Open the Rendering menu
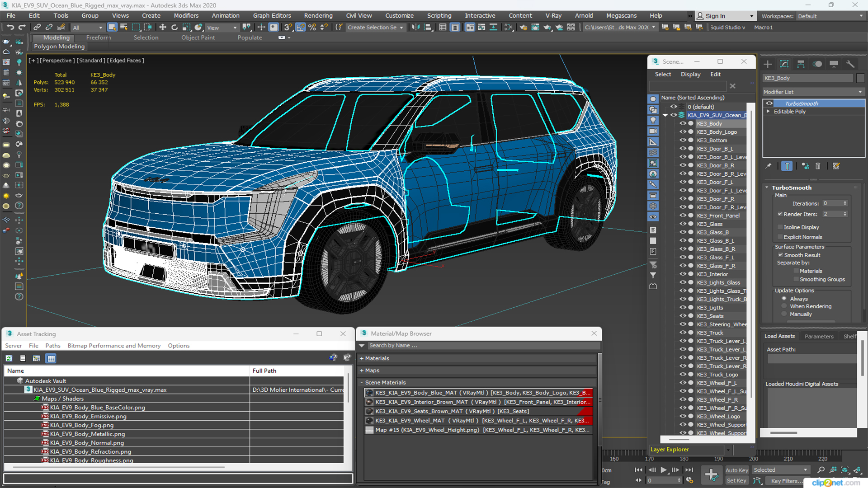This screenshot has height=488, width=868. coord(318,15)
